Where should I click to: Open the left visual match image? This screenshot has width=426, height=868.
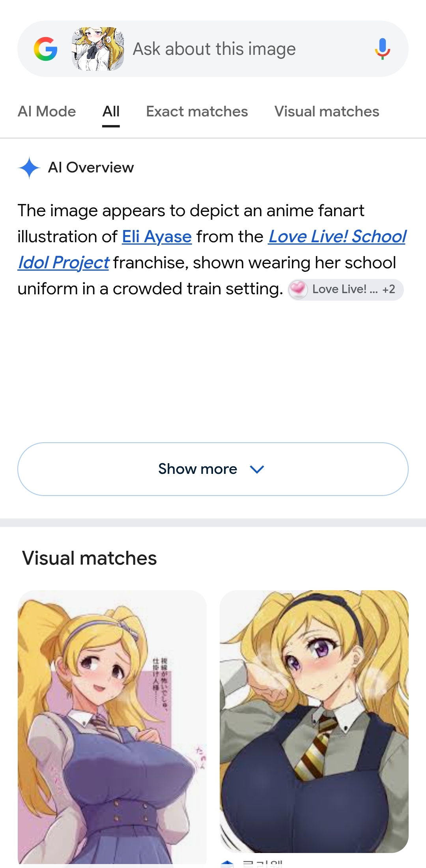(x=112, y=727)
